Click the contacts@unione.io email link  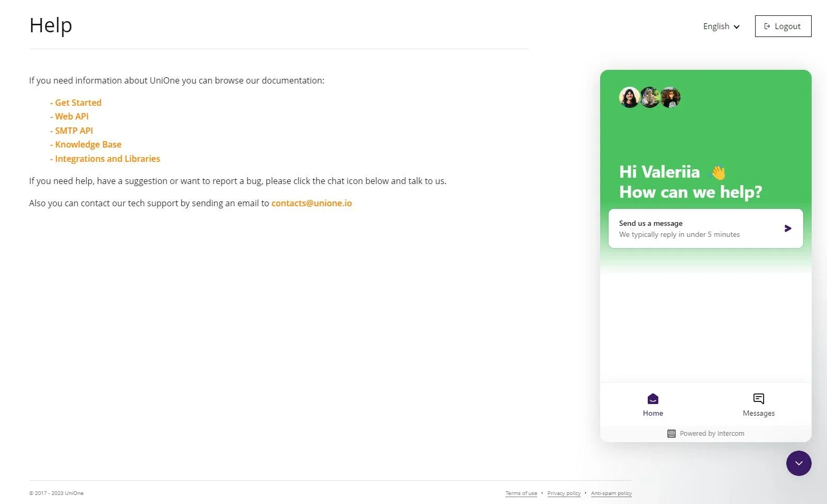tap(311, 203)
